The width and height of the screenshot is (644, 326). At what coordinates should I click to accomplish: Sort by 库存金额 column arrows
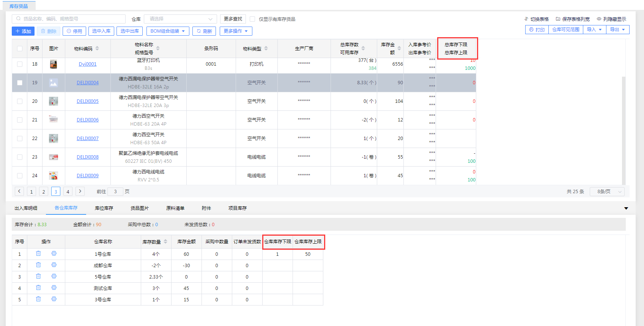click(399, 49)
